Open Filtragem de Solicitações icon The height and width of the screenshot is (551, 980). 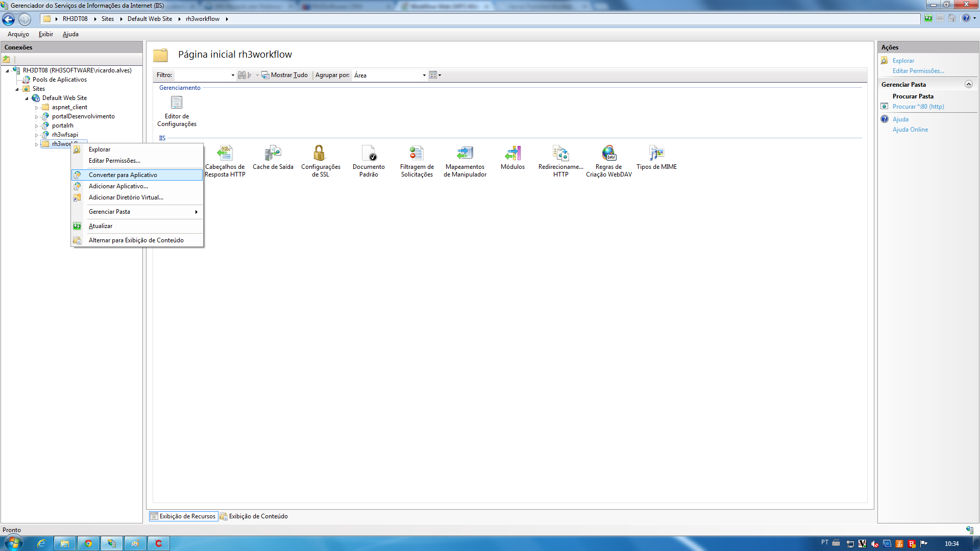[x=416, y=154]
